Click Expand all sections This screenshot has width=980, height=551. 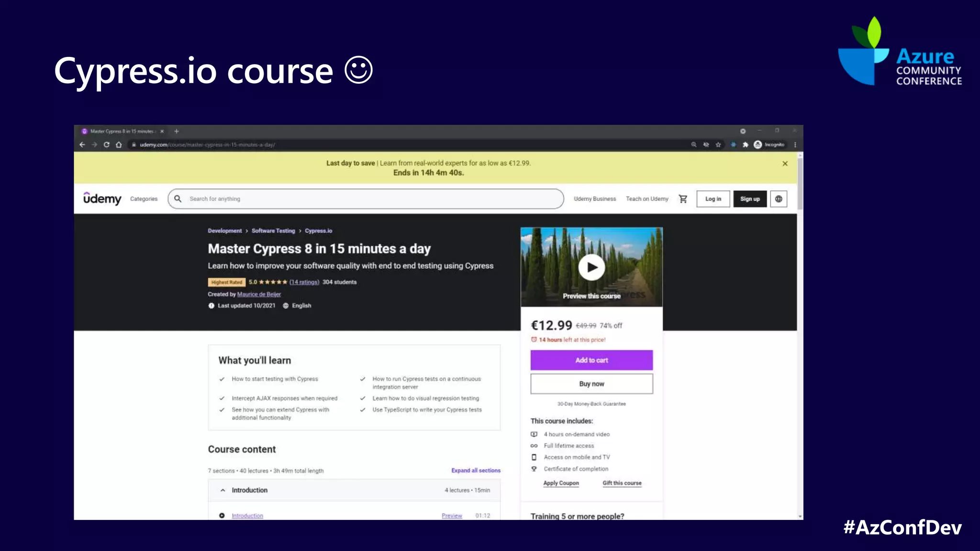click(x=476, y=471)
